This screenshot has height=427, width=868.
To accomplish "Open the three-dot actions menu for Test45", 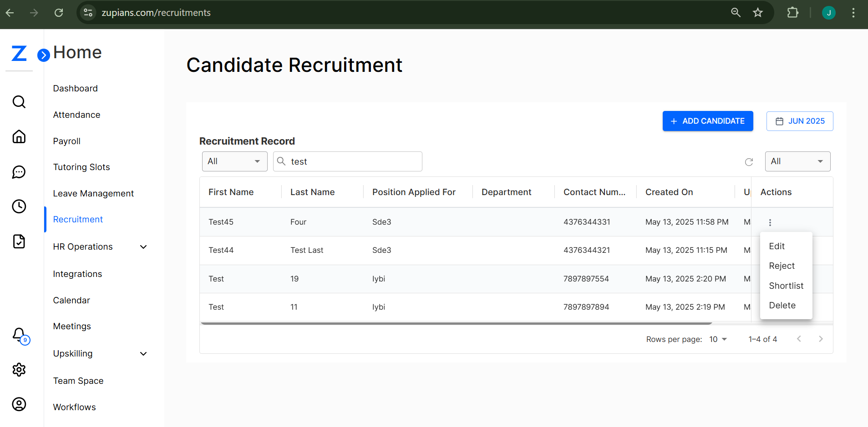I will click(770, 222).
